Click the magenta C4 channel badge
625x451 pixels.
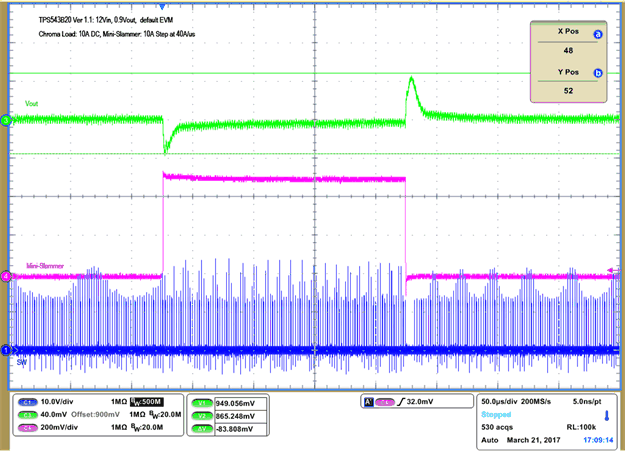tap(28, 427)
